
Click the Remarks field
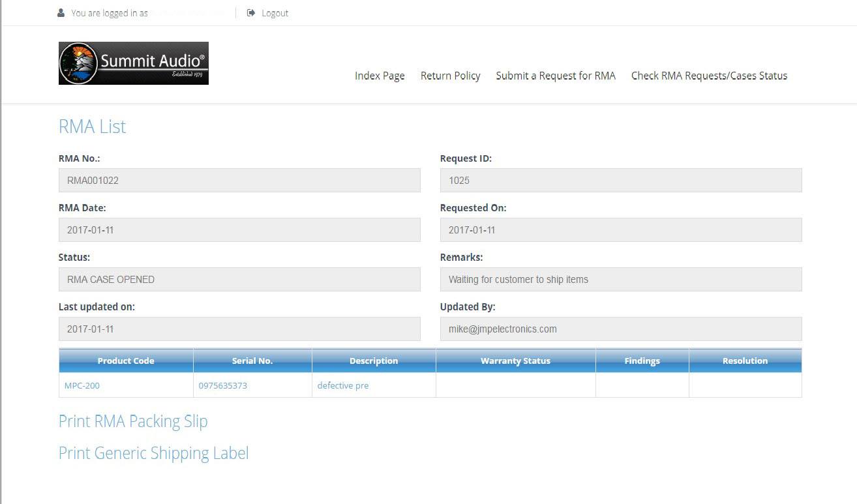pyautogui.click(x=621, y=280)
